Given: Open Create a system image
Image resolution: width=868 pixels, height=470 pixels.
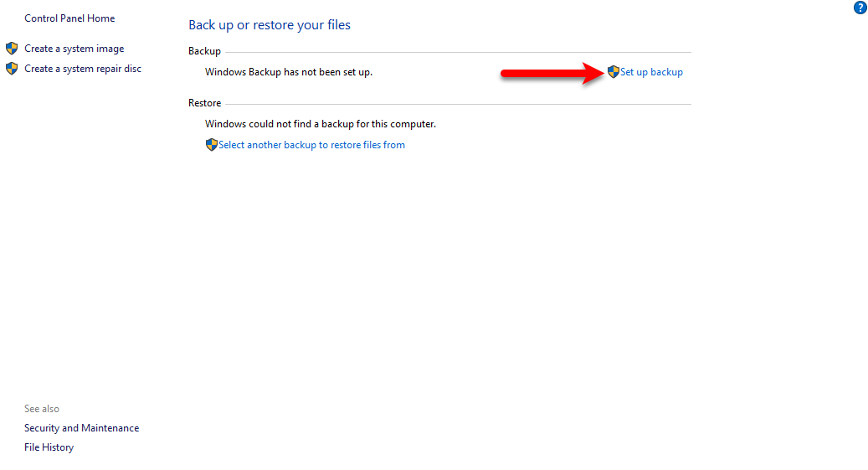Looking at the screenshot, I should point(74,49).
